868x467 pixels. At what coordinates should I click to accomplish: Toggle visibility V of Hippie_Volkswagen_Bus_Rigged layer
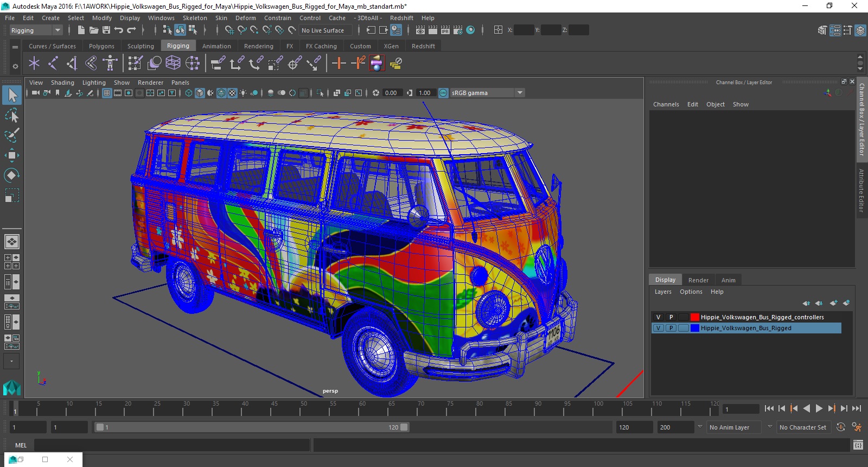tap(658, 328)
